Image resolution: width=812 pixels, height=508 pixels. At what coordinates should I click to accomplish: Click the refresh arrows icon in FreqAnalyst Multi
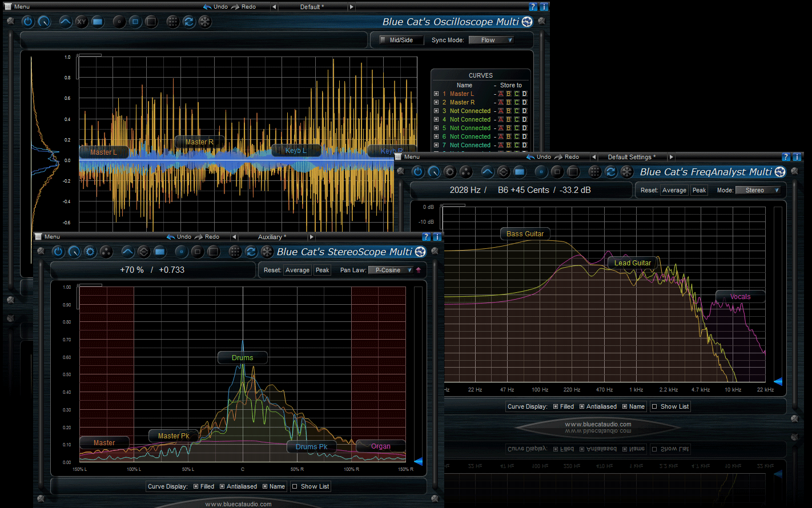[611, 172]
